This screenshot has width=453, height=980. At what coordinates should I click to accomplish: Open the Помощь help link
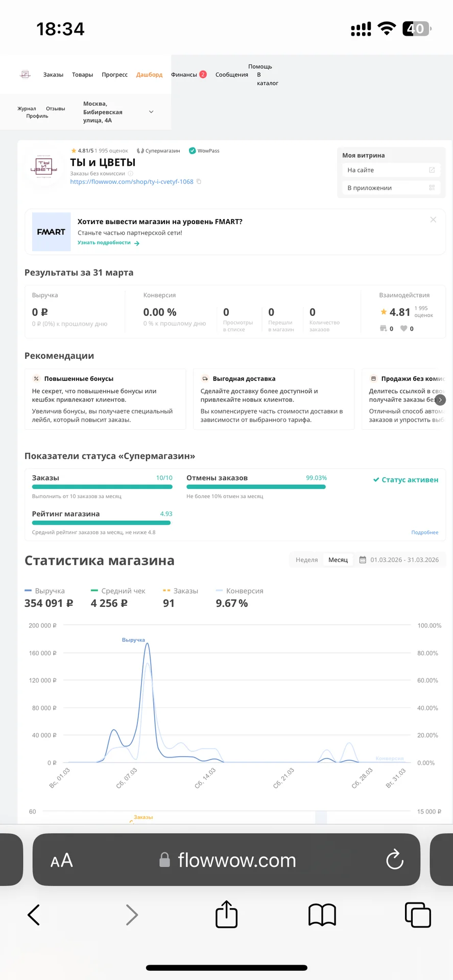[x=260, y=66]
